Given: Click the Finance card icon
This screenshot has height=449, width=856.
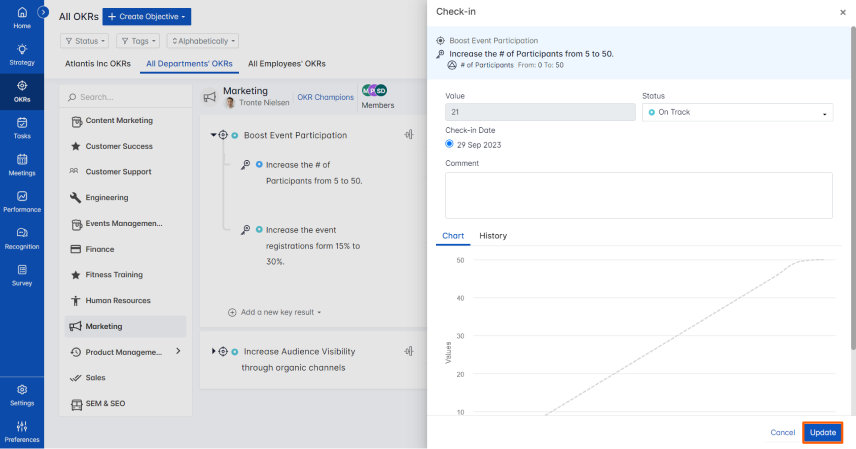Looking at the screenshot, I should coord(76,249).
